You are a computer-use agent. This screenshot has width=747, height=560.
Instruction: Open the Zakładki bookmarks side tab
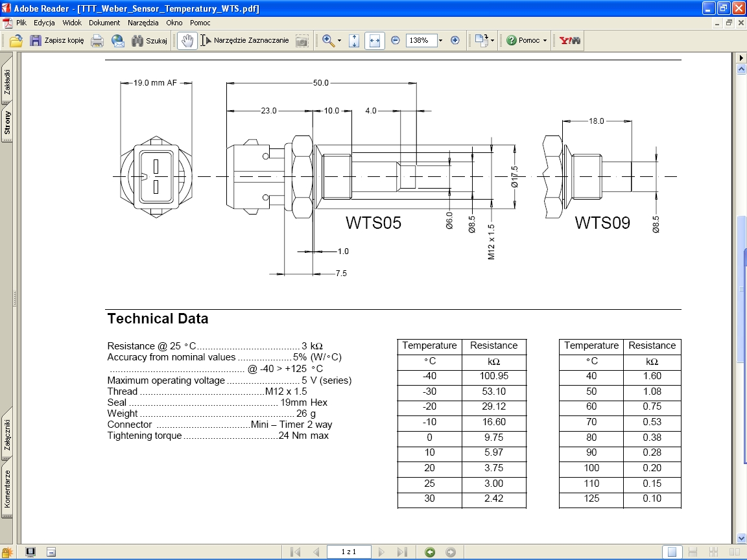[7, 80]
